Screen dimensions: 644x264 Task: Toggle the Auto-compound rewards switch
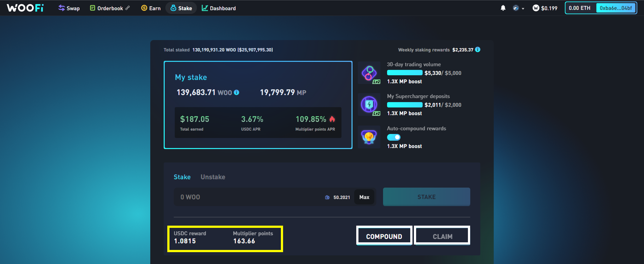394,137
